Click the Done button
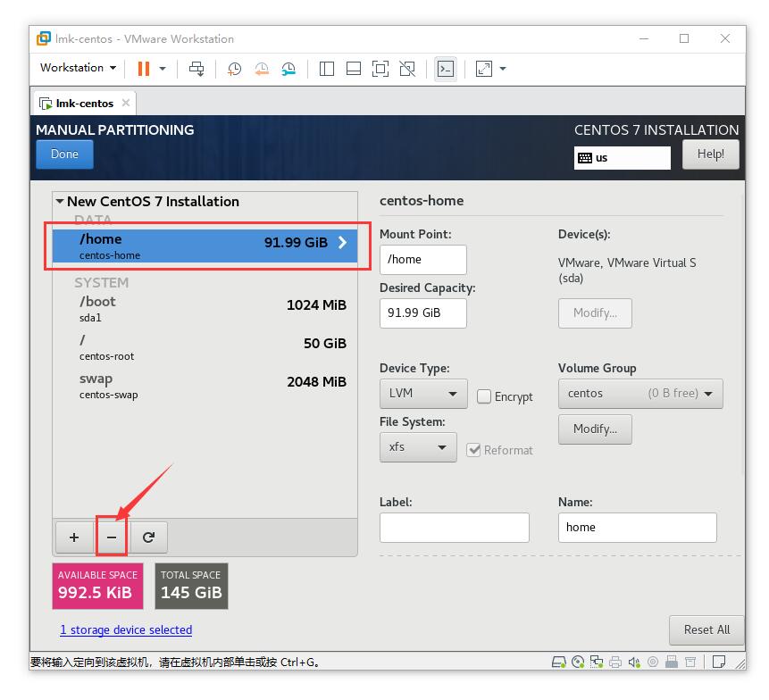 [64, 154]
